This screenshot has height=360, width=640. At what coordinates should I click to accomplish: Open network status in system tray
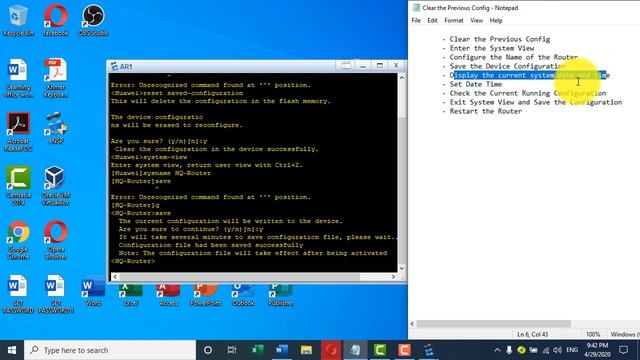546,350
